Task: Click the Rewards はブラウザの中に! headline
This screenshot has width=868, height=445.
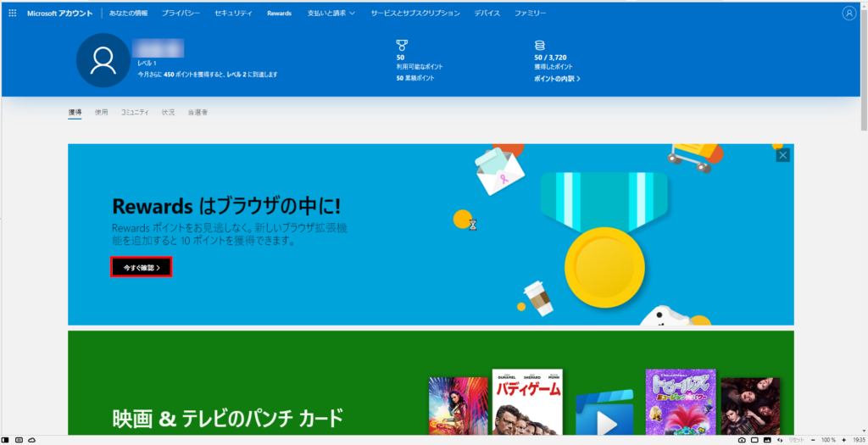Action: pyautogui.click(x=226, y=207)
